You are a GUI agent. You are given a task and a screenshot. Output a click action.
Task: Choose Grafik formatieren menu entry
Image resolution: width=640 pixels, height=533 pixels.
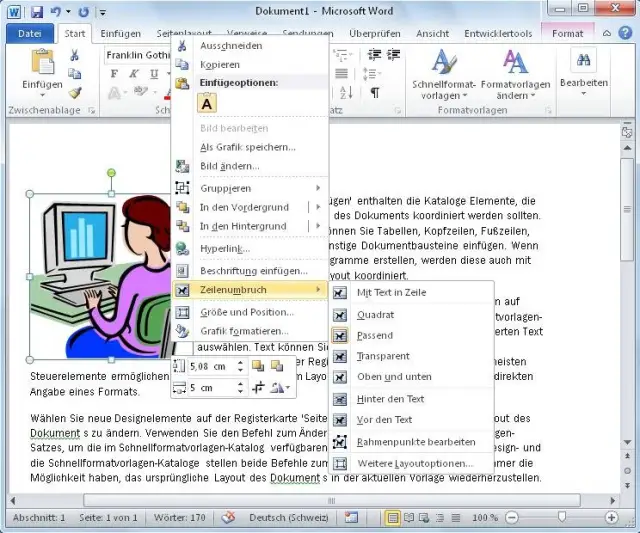click(x=250, y=331)
